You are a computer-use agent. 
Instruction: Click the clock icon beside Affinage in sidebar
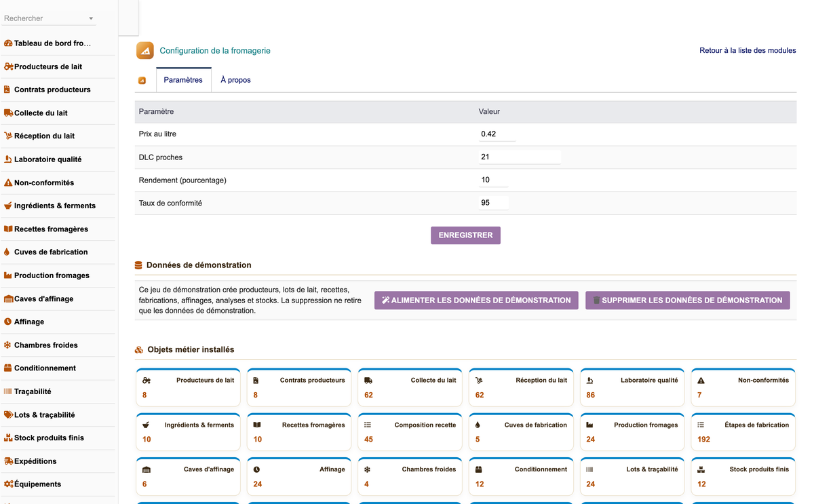point(8,322)
